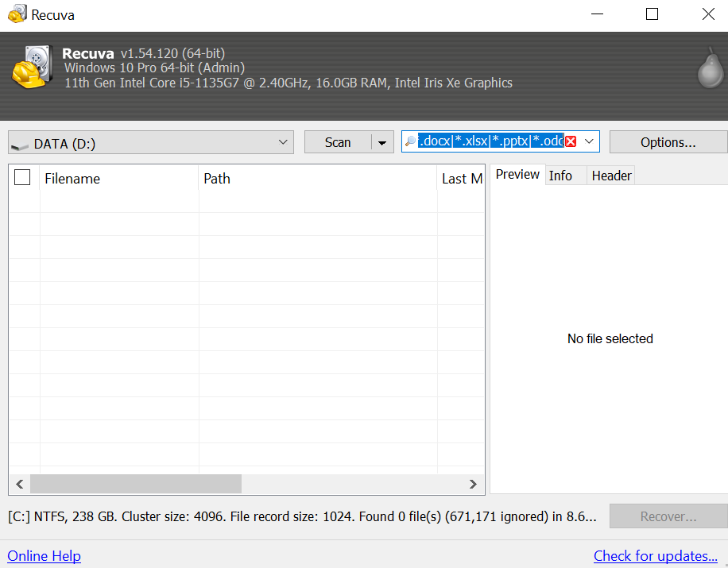Switch to the Header tab

(x=611, y=176)
